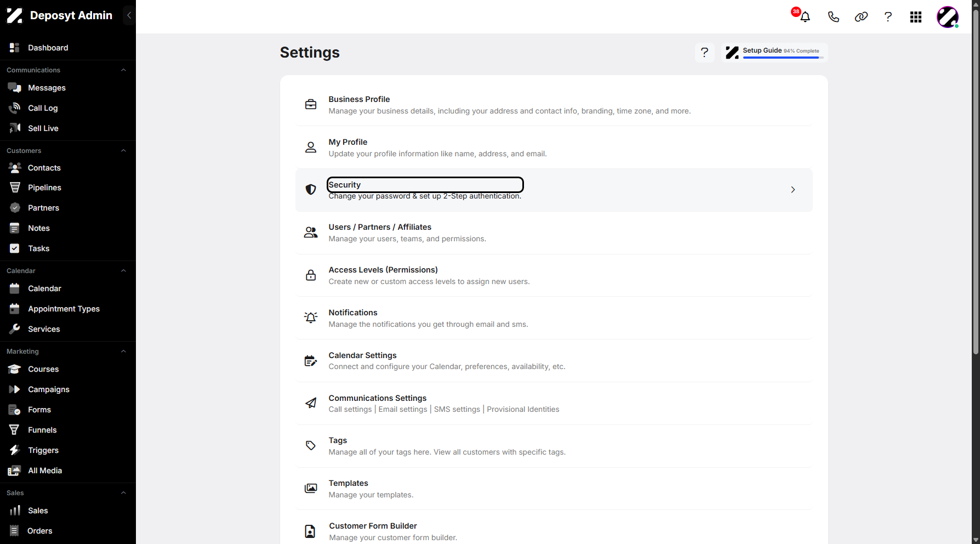This screenshot has width=980, height=544.
Task: Open the Call settings link
Action: tap(350, 410)
